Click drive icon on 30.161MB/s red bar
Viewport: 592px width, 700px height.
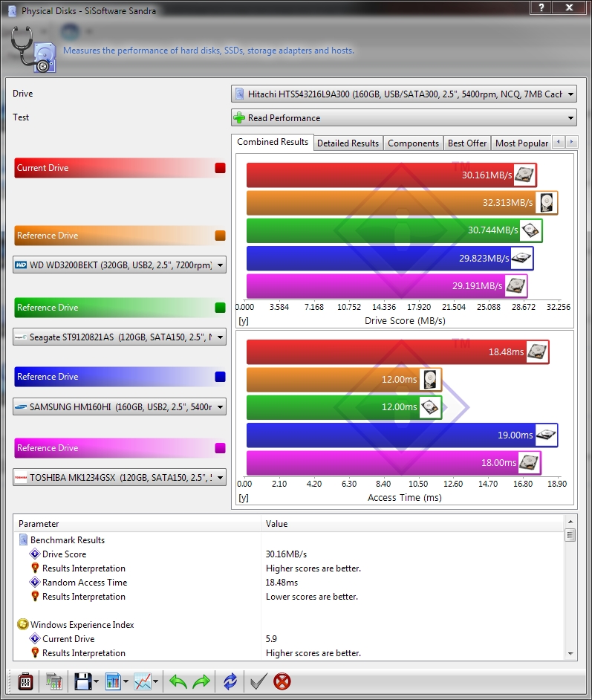(x=524, y=175)
